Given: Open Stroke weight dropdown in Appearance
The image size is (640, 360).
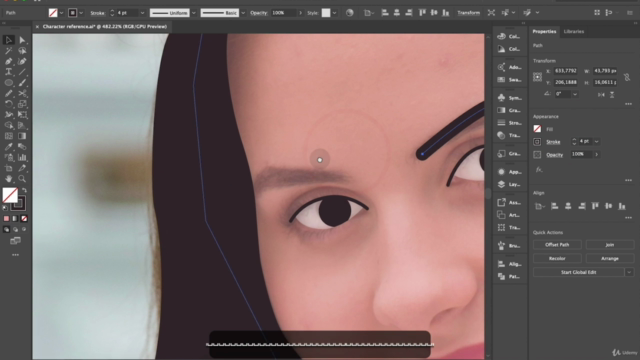Looking at the screenshot, I should pos(596,142).
